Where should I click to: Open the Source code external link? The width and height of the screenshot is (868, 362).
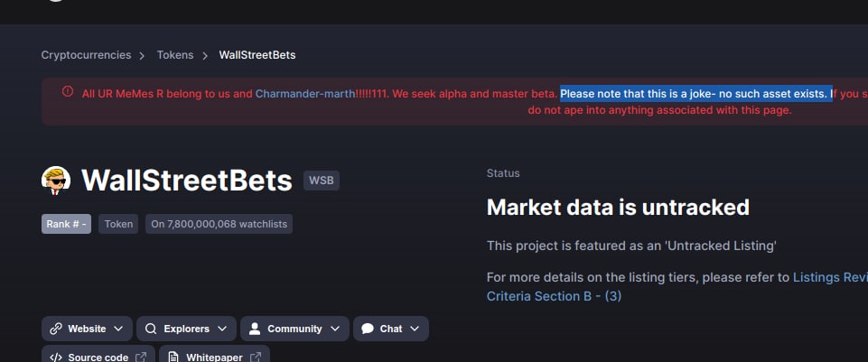tap(98, 354)
